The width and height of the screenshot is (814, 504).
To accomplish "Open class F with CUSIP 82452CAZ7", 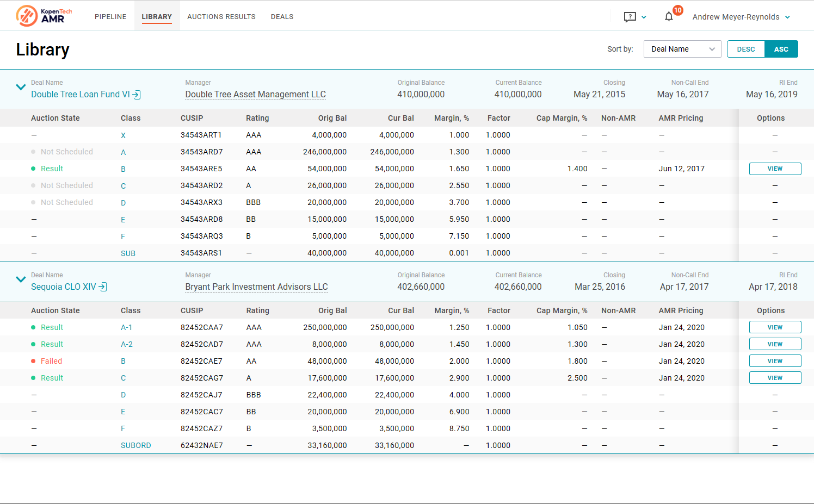I will (x=123, y=428).
